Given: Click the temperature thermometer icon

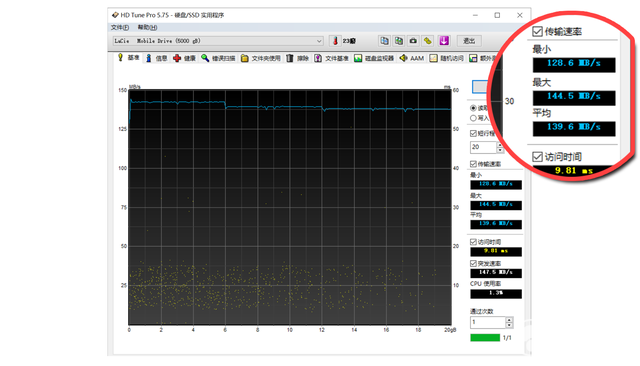Looking at the screenshot, I should [x=335, y=41].
